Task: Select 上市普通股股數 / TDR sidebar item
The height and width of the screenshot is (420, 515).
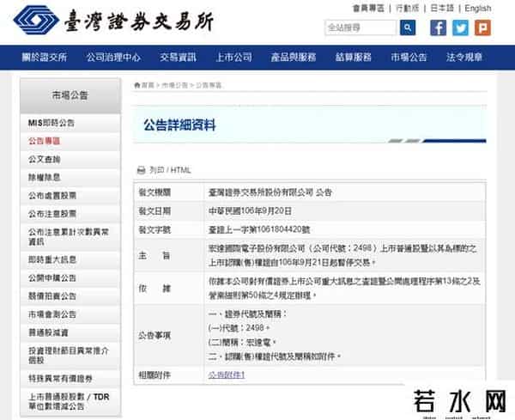Action: click(x=70, y=402)
